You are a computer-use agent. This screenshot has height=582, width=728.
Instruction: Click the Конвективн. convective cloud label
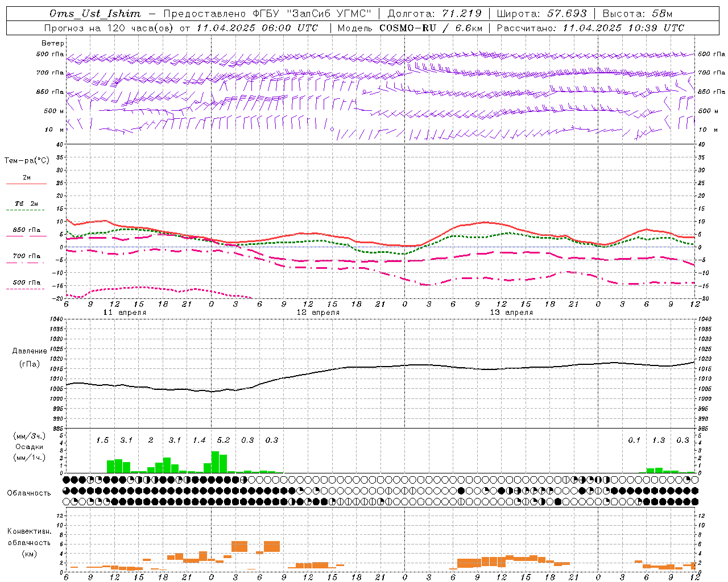click(30, 531)
